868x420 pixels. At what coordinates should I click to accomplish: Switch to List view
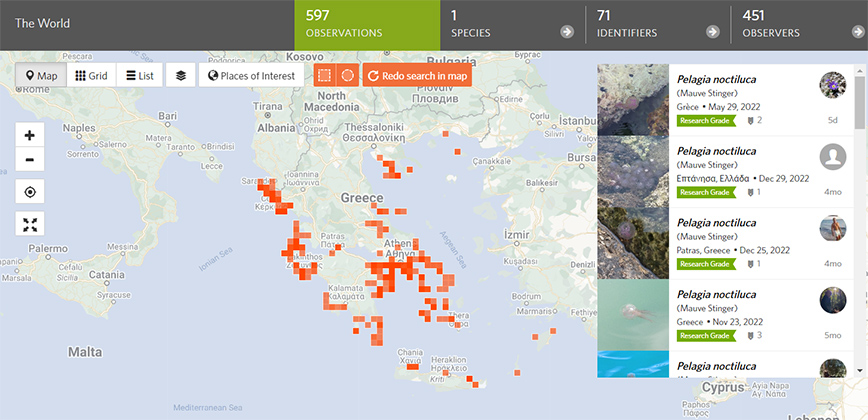pyautogui.click(x=140, y=76)
